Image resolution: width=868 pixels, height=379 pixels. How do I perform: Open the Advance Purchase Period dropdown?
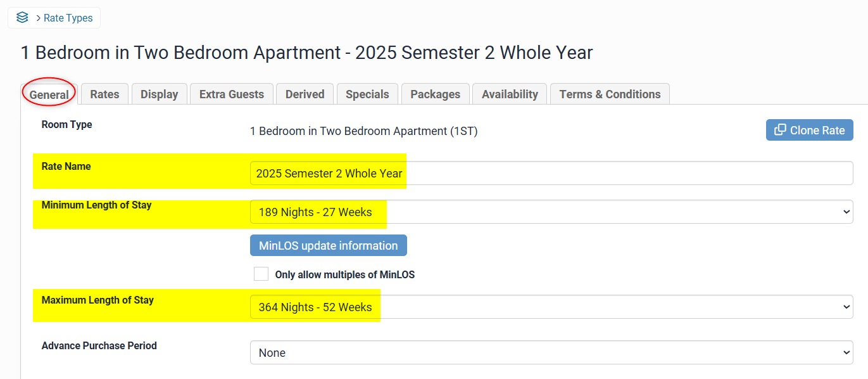click(551, 353)
